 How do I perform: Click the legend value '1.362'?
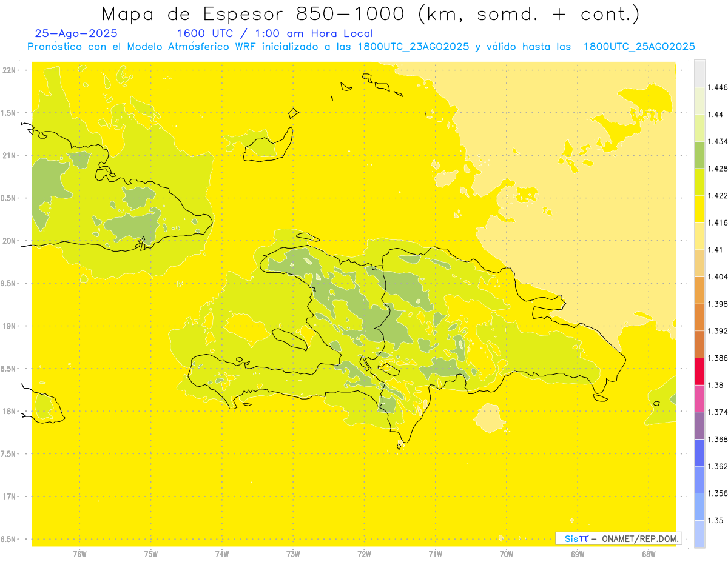click(x=718, y=466)
